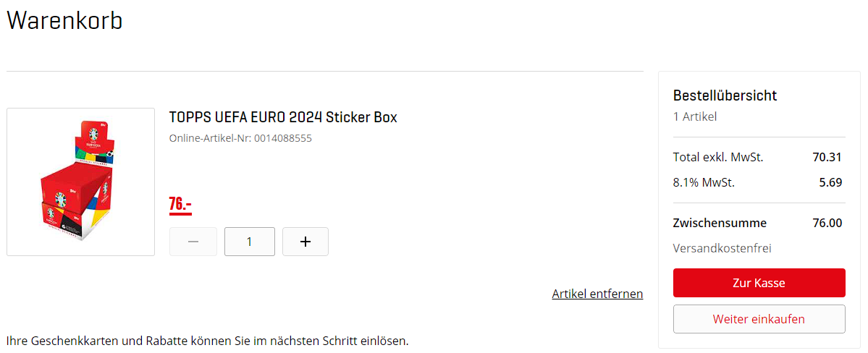Click the 5.69 tax amount
Image resolution: width=868 pixels, height=353 pixels.
(830, 182)
